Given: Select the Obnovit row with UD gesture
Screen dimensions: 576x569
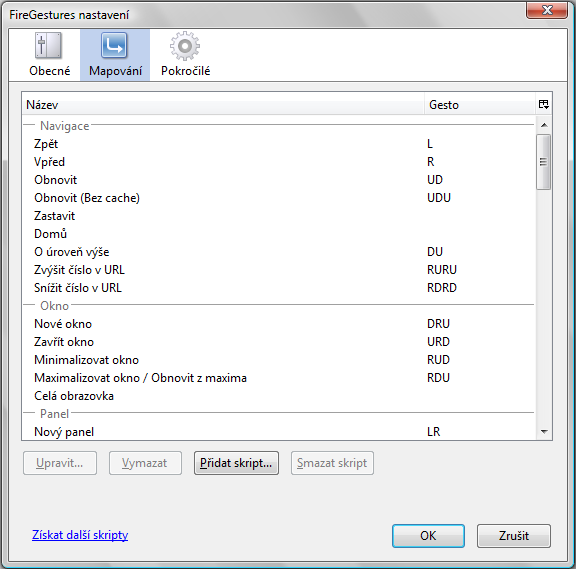Looking at the screenshot, I should 278,180.
